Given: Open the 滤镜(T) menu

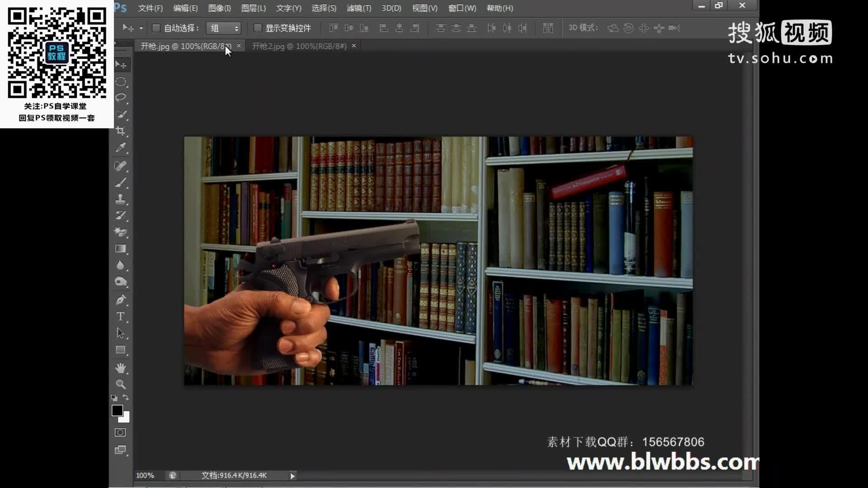Looking at the screenshot, I should 359,8.
